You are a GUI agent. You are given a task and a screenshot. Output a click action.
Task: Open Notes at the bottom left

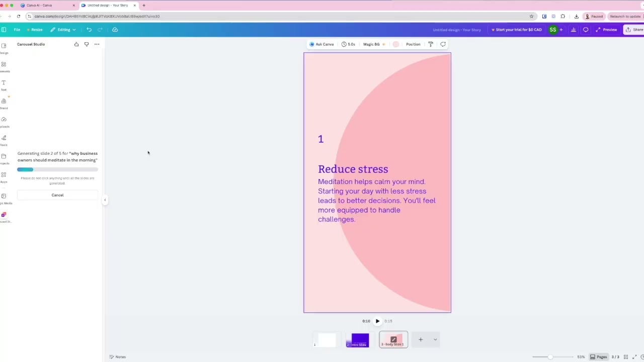click(118, 357)
